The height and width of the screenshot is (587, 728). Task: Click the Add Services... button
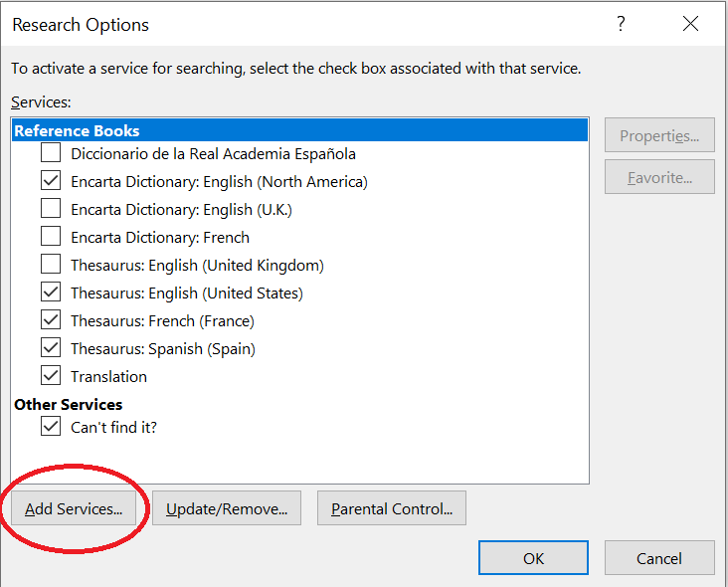74,508
